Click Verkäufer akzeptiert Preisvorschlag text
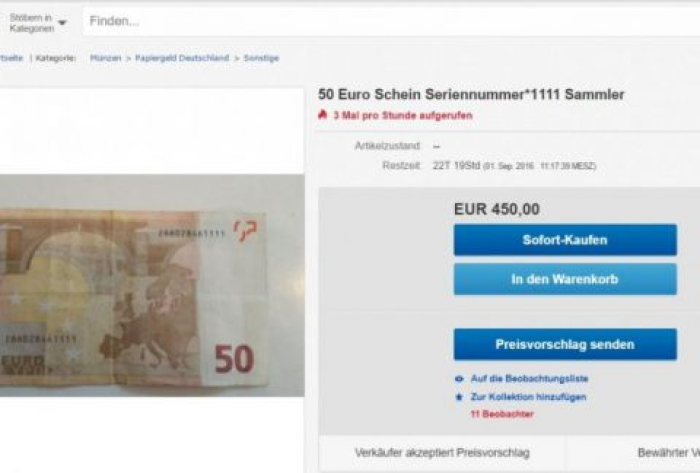The image size is (700, 473). (442, 452)
